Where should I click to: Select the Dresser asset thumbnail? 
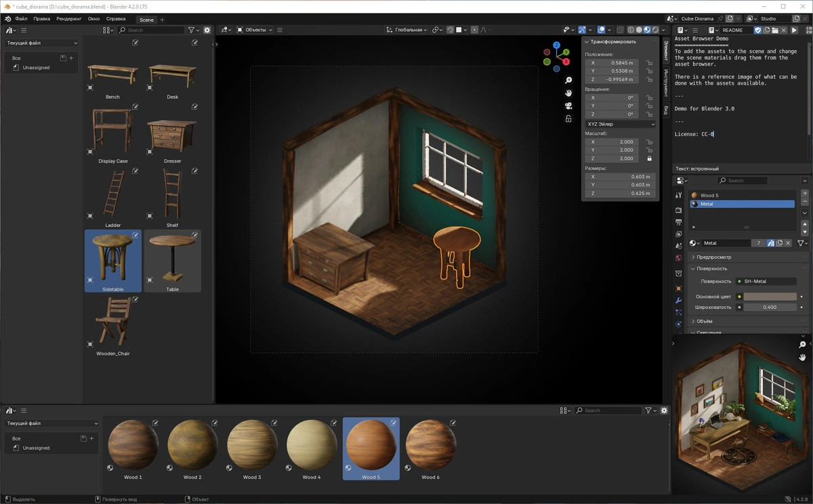(x=172, y=134)
